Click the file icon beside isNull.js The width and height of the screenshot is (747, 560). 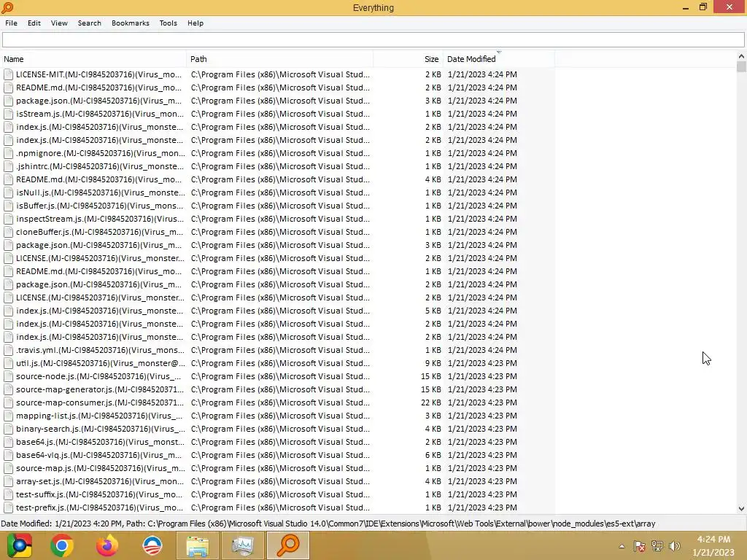coord(8,192)
